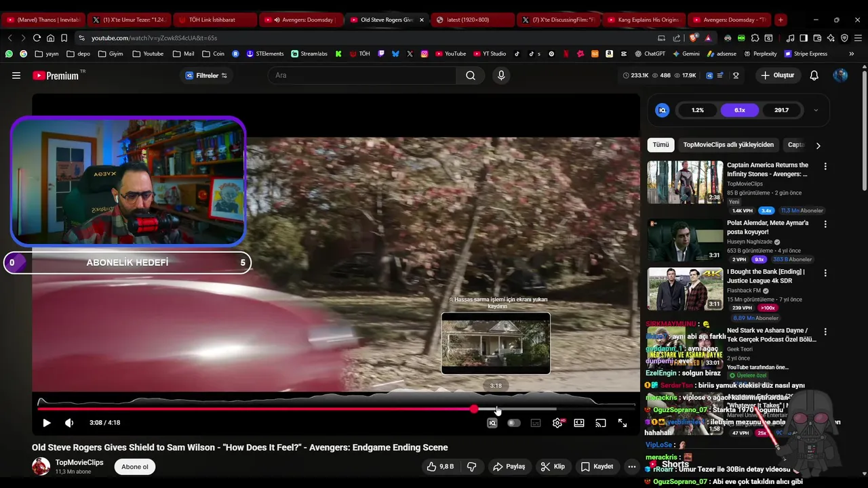Open the Oluştur create menu
Screen dimensions: 868x488
(x=777, y=75)
